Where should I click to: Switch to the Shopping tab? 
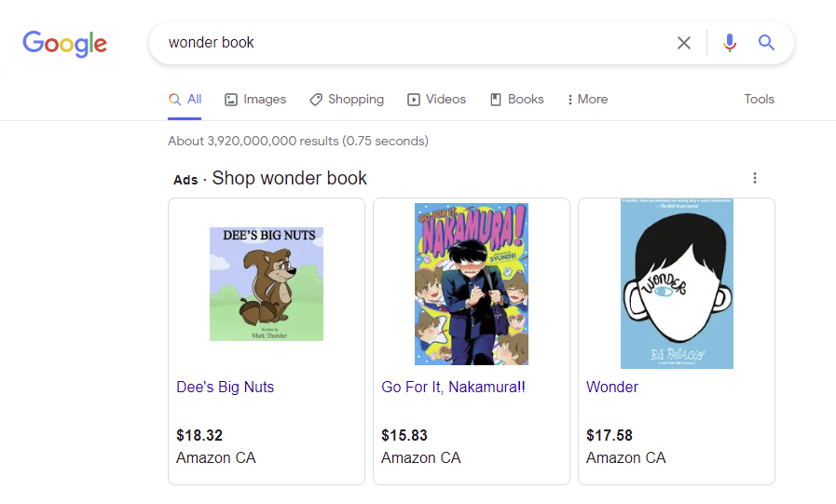(346, 100)
